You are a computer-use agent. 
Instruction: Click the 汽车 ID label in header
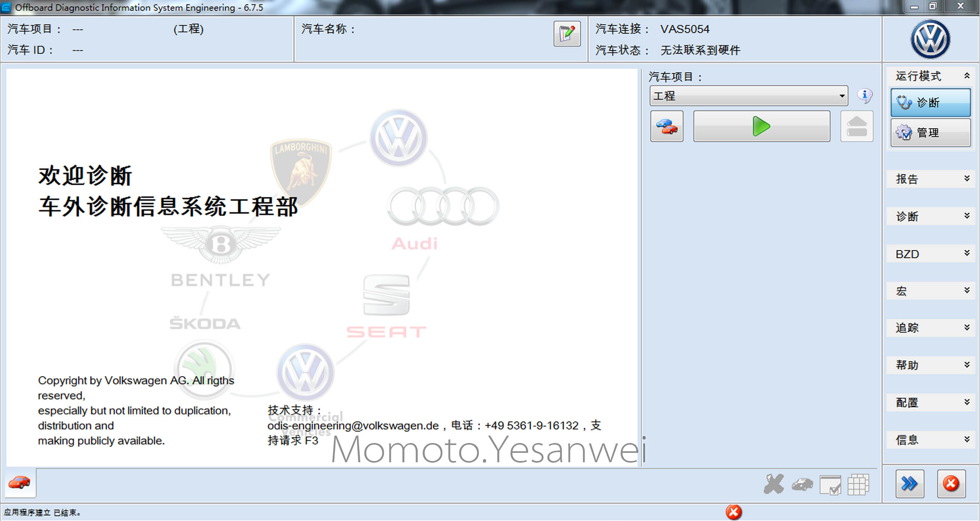pos(29,50)
